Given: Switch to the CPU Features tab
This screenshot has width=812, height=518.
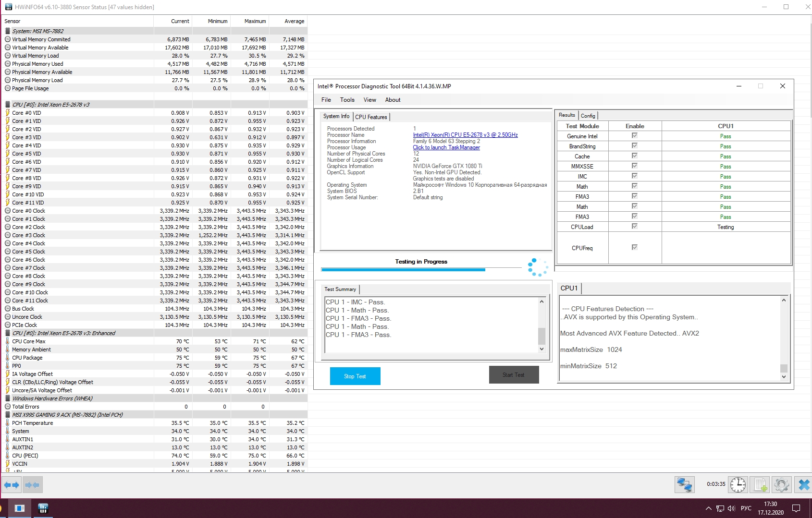Looking at the screenshot, I should point(371,117).
